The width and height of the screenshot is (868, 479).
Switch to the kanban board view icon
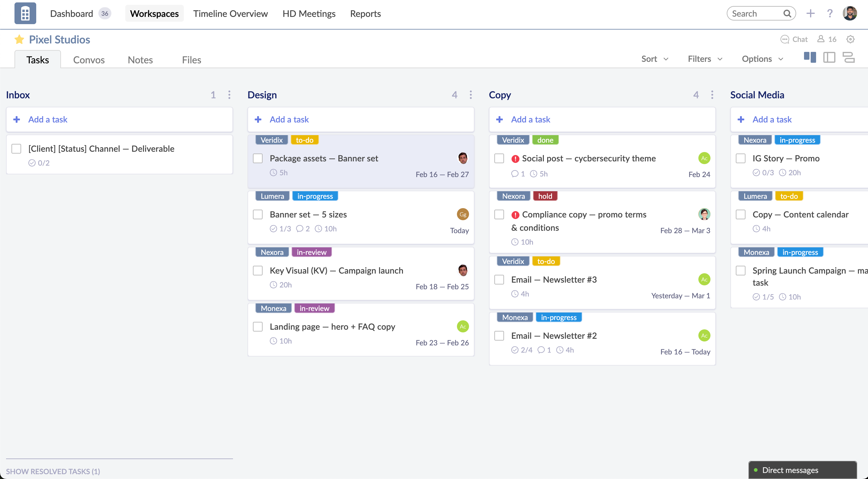(810, 58)
